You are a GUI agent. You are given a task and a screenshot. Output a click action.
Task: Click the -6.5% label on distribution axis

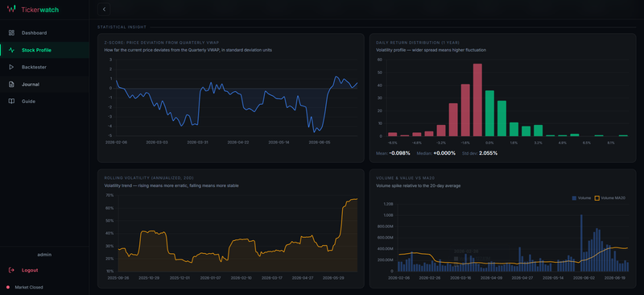coord(393,143)
